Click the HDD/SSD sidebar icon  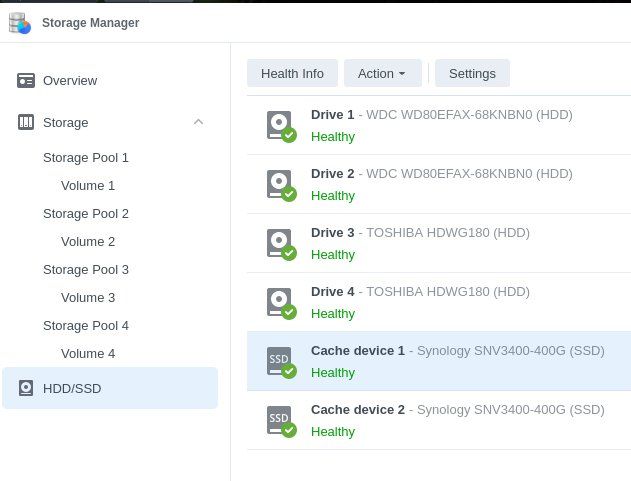(x=26, y=388)
